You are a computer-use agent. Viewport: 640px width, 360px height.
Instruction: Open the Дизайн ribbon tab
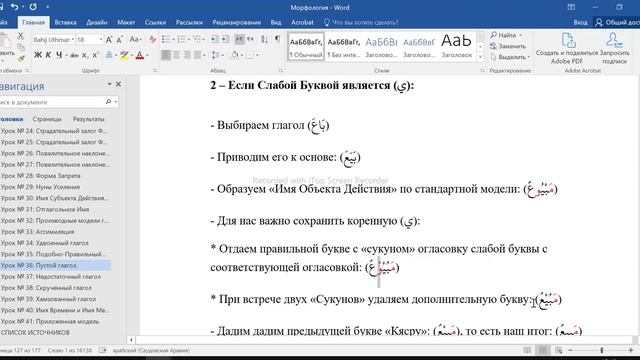click(97, 22)
